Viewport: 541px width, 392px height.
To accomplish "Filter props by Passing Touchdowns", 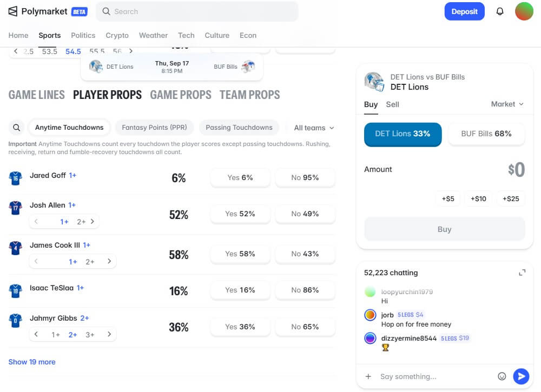I will pyautogui.click(x=239, y=128).
